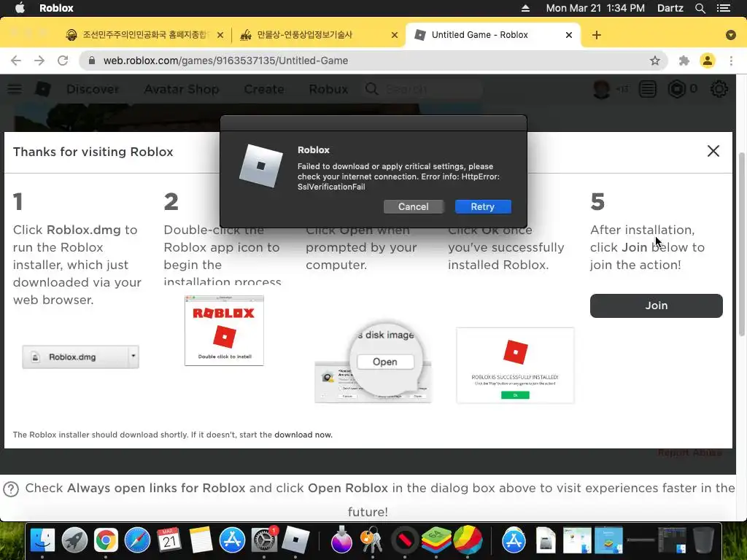747x560 pixels.
Task: Open Trash in the Dock
Action: pyautogui.click(x=703, y=540)
